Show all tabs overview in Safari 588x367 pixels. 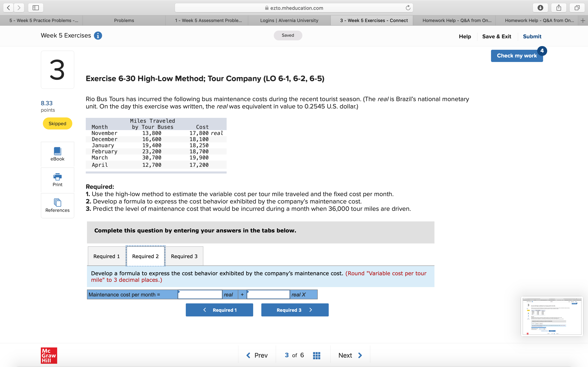coord(577,8)
